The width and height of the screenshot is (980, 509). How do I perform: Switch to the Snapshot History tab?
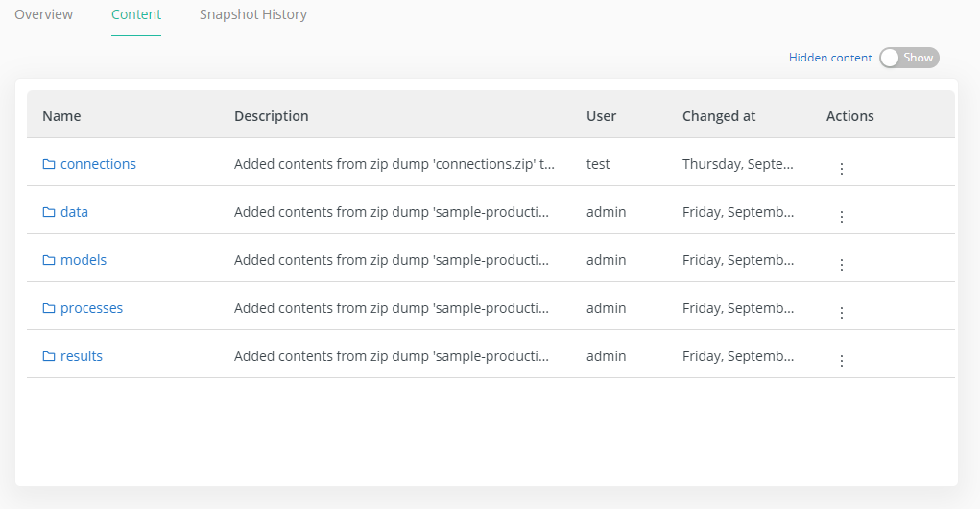pyautogui.click(x=253, y=15)
